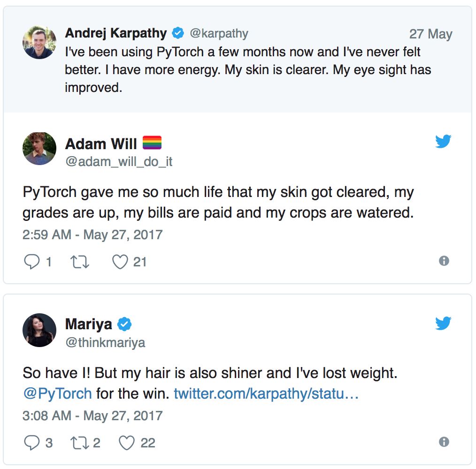Click the Andrej Karpathy name in quoted tweet
The image size is (476, 469).
pyautogui.click(x=115, y=33)
